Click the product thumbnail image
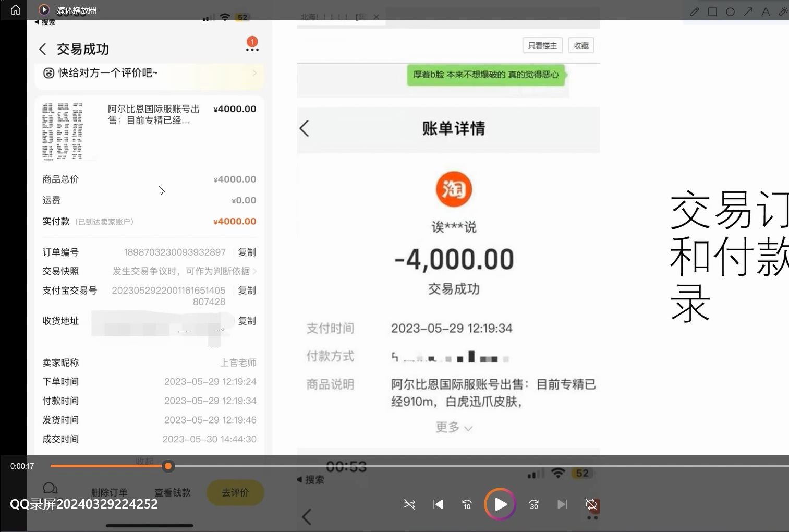 point(68,130)
